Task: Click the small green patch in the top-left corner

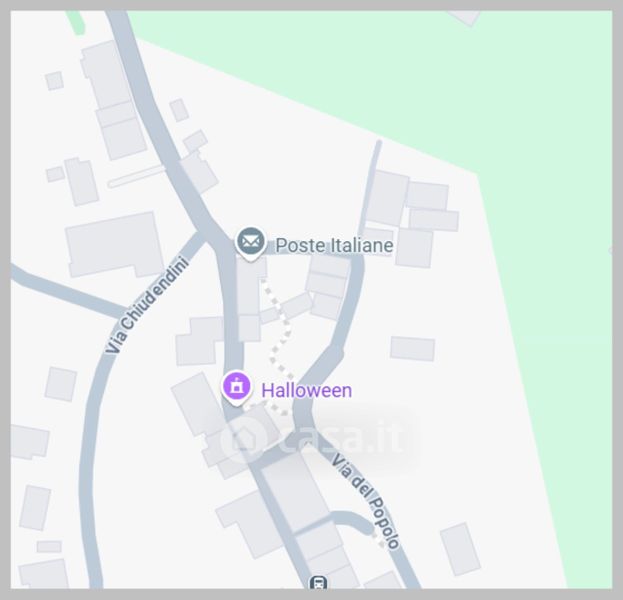Action: (x=75, y=22)
